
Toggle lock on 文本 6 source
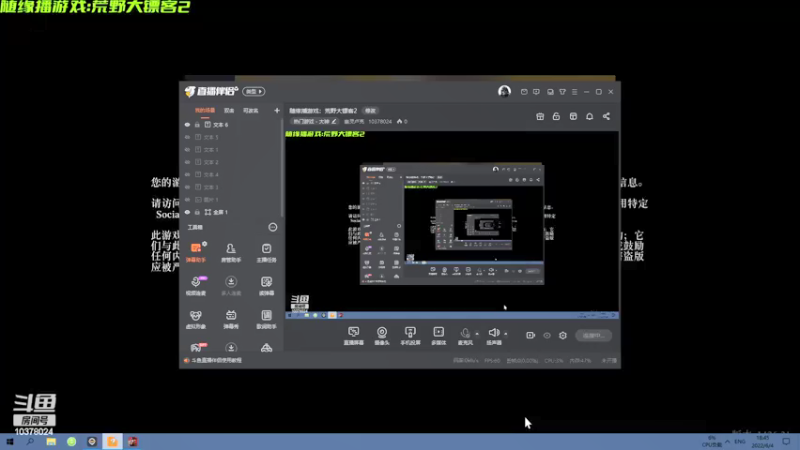pyautogui.click(x=197, y=124)
